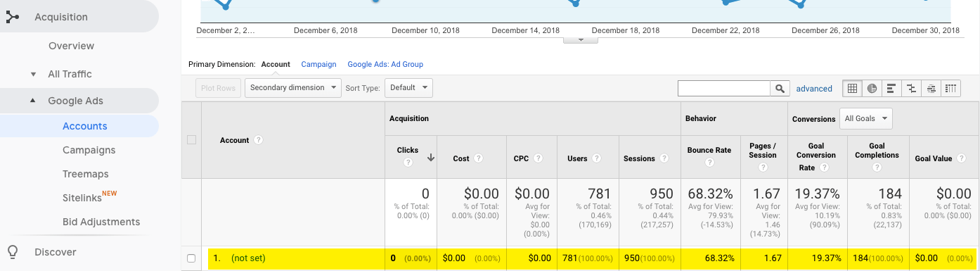Switch to the Pivot table view icon
980x271 pixels.
950,88
